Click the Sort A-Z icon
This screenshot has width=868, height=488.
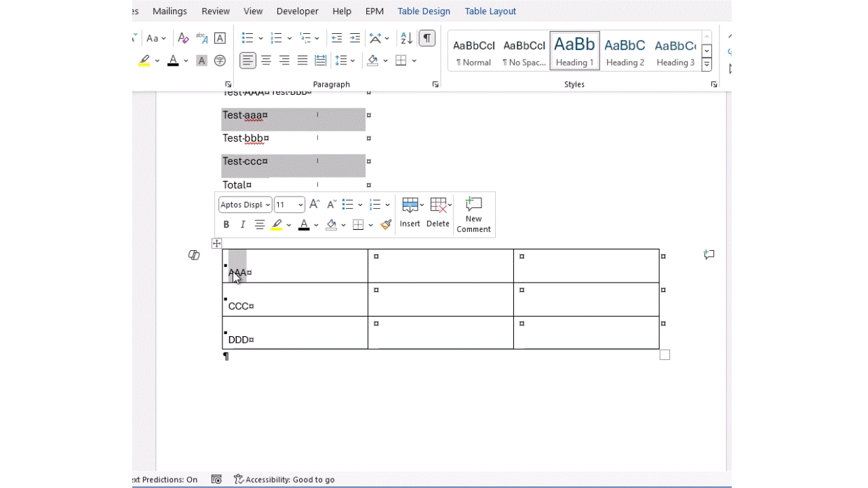click(406, 38)
